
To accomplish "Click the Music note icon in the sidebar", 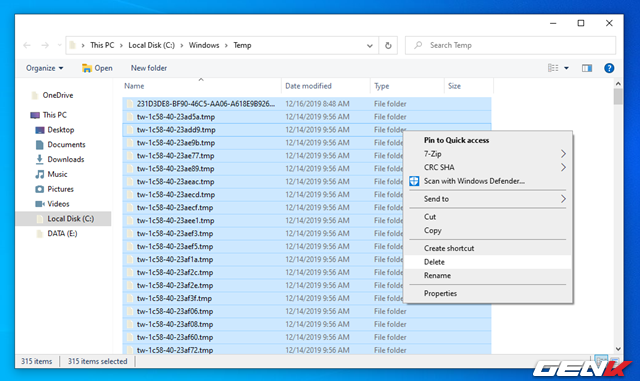I will click(x=40, y=174).
